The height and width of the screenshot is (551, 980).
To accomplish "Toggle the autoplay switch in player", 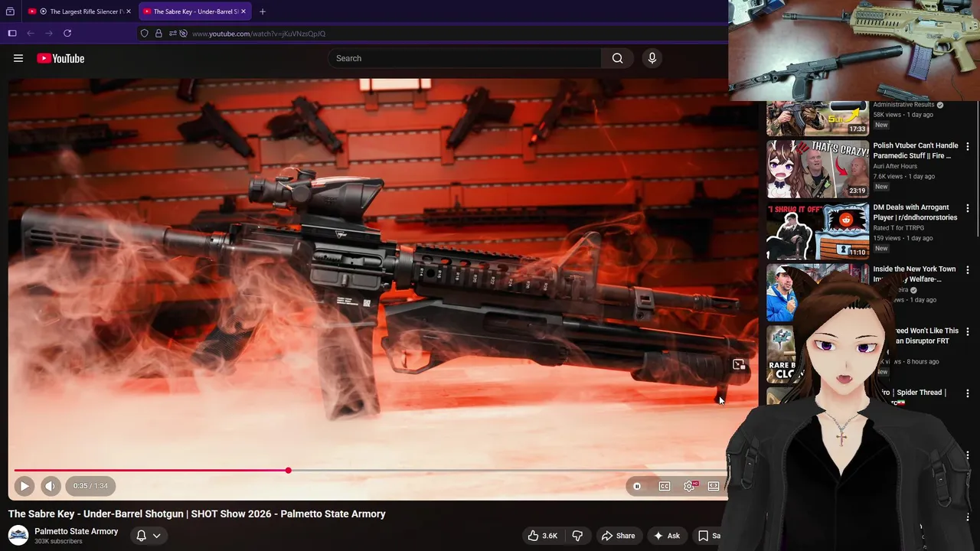I will point(637,486).
